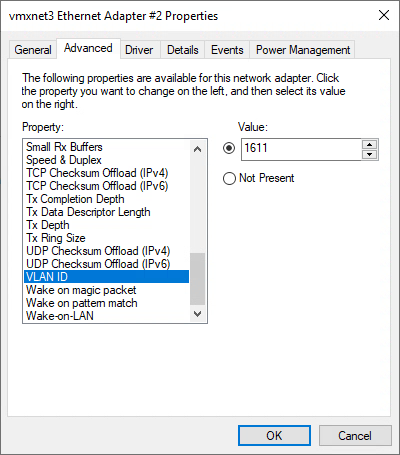Viewport: 400px width, 455px height.
Task: Click the property list scroll up arrow
Action: pyautogui.click(x=198, y=149)
